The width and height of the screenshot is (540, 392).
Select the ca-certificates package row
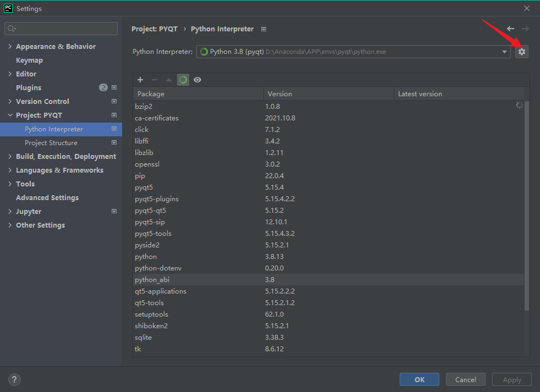click(328, 118)
